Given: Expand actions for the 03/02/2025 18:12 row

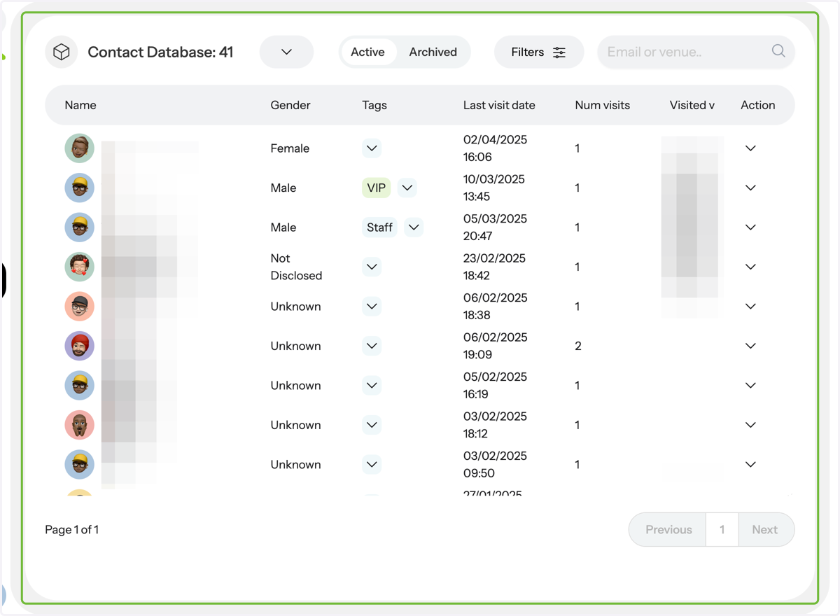Looking at the screenshot, I should pyautogui.click(x=750, y=425).
